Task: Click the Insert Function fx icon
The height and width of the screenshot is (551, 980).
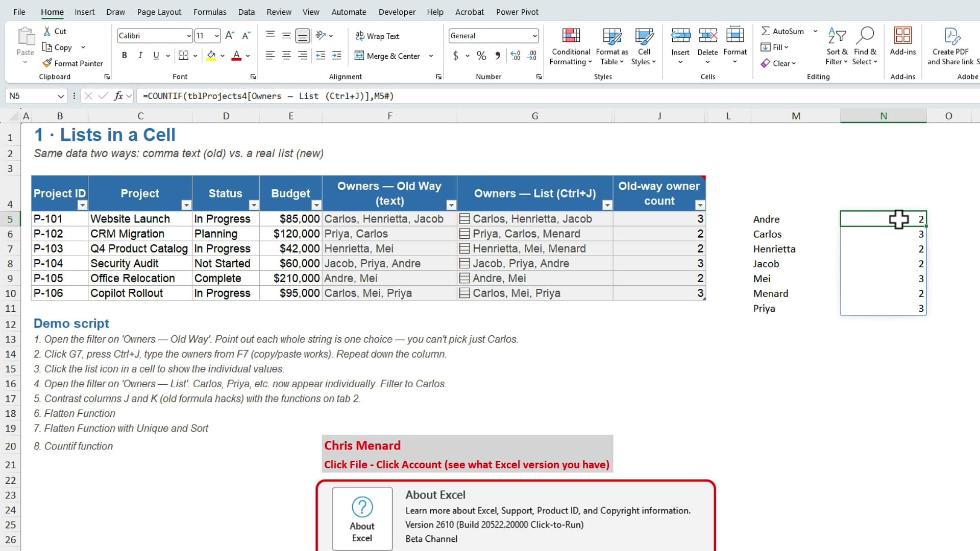Action: coord(118,96)
